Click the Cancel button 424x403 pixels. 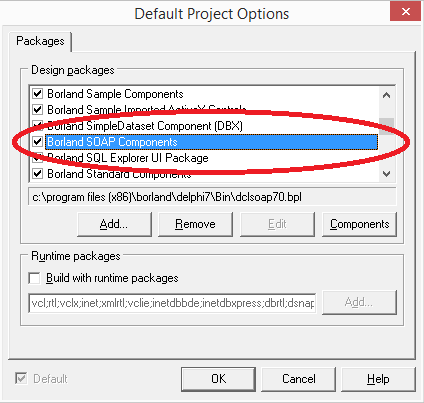tap(299, 379)
